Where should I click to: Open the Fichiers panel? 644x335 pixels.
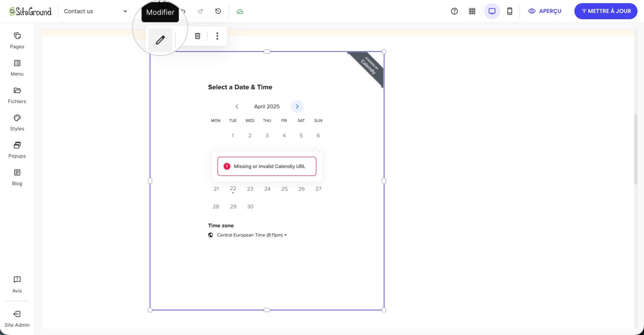(17, 95)
